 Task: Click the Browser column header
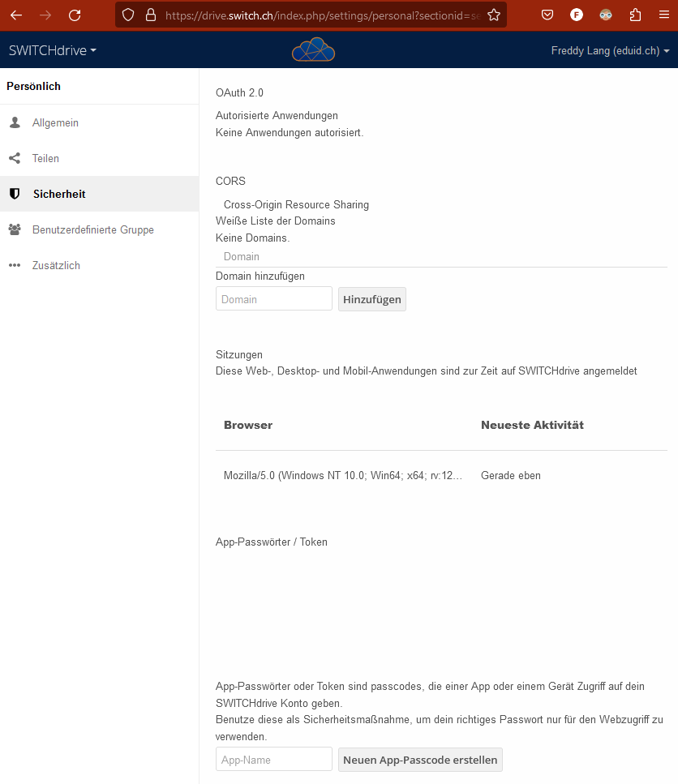tap(248, 425)
